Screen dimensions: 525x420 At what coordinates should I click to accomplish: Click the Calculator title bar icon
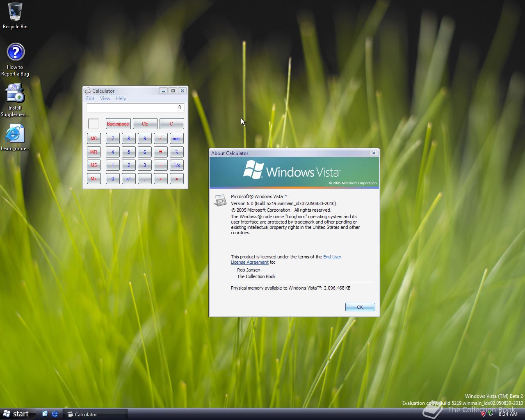88,91
